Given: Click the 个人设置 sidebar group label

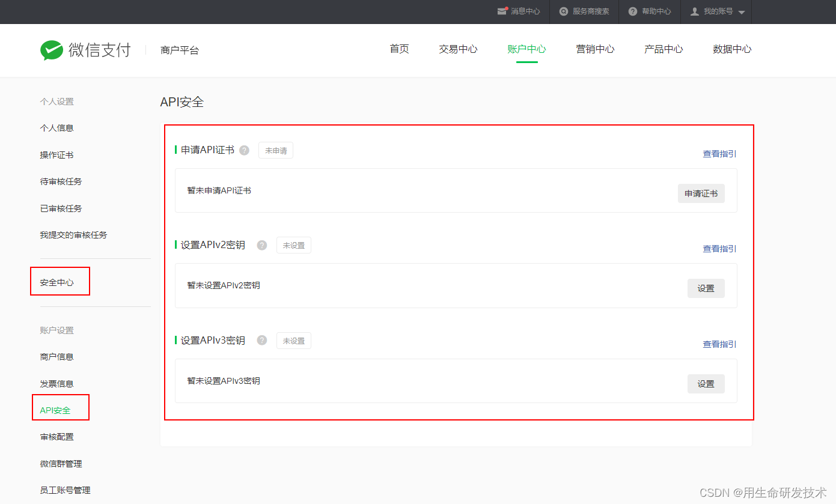Looking at the screenshot, I should point(56,102).
